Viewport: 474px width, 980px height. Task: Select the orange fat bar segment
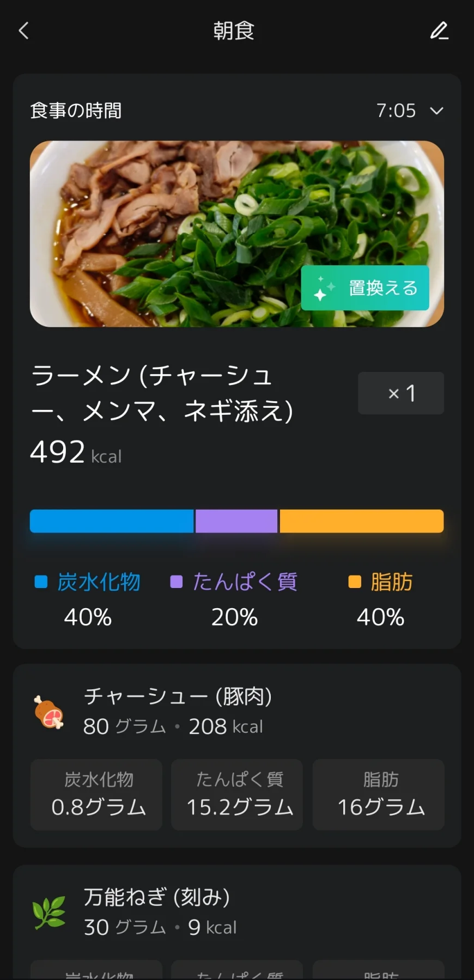361,521
